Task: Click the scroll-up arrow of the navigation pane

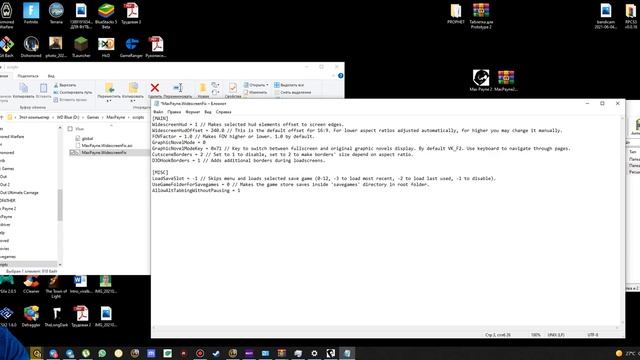Action: coord(60,128)
